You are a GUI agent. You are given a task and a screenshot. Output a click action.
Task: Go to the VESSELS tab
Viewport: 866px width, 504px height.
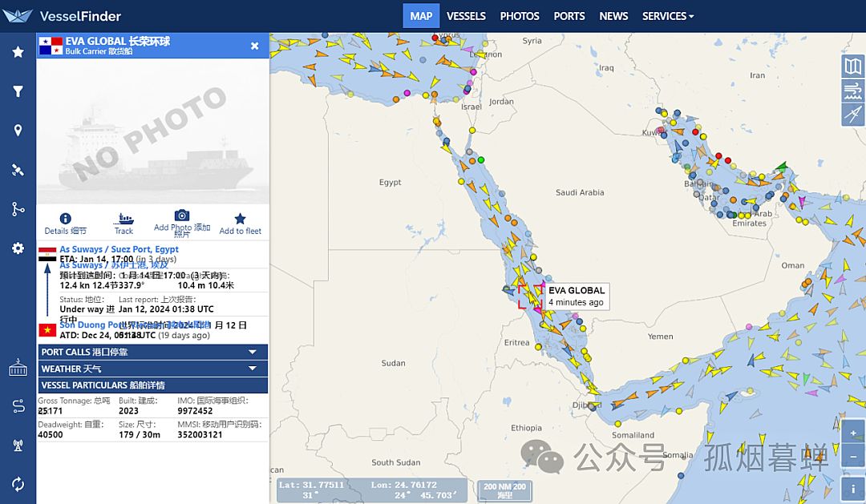click(466, 16)
